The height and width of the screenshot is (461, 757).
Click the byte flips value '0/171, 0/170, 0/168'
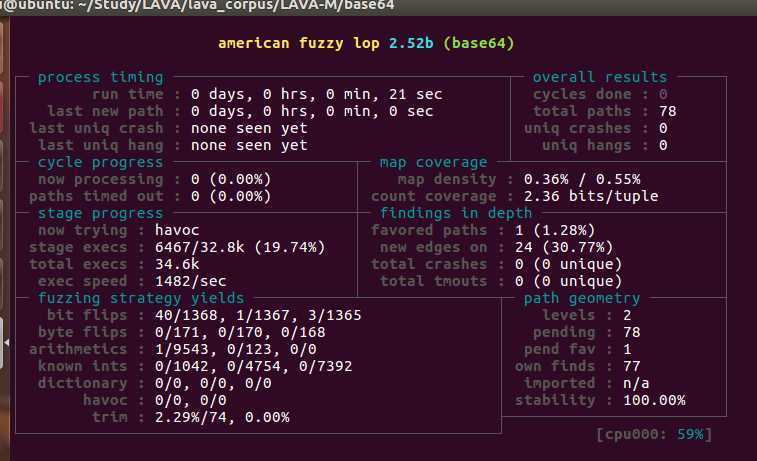click(240, 332)
